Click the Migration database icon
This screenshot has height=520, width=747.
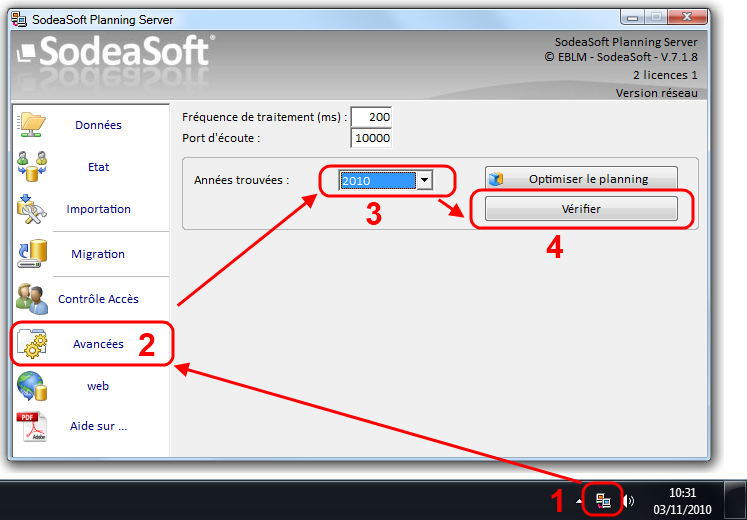(32, 253)
